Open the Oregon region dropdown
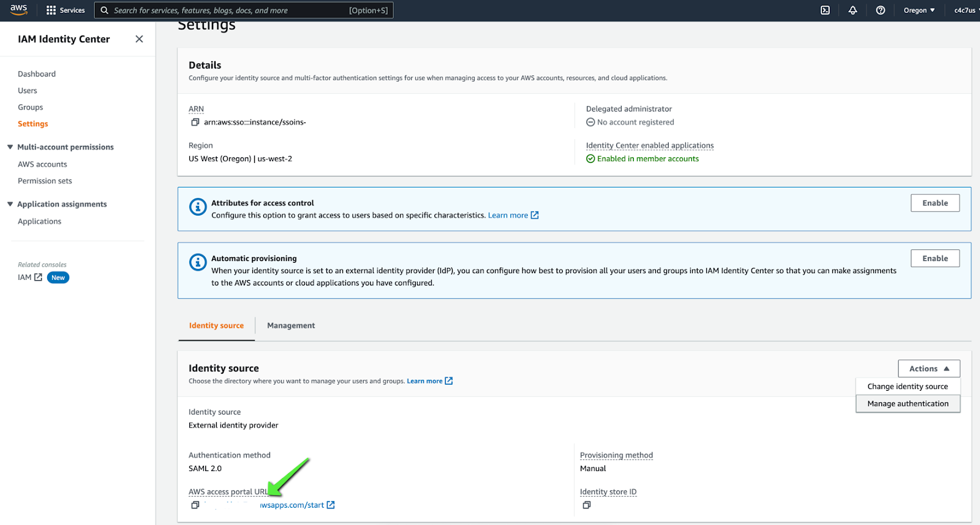Viewport: 980px width, 525px height. tap(919, 10)
